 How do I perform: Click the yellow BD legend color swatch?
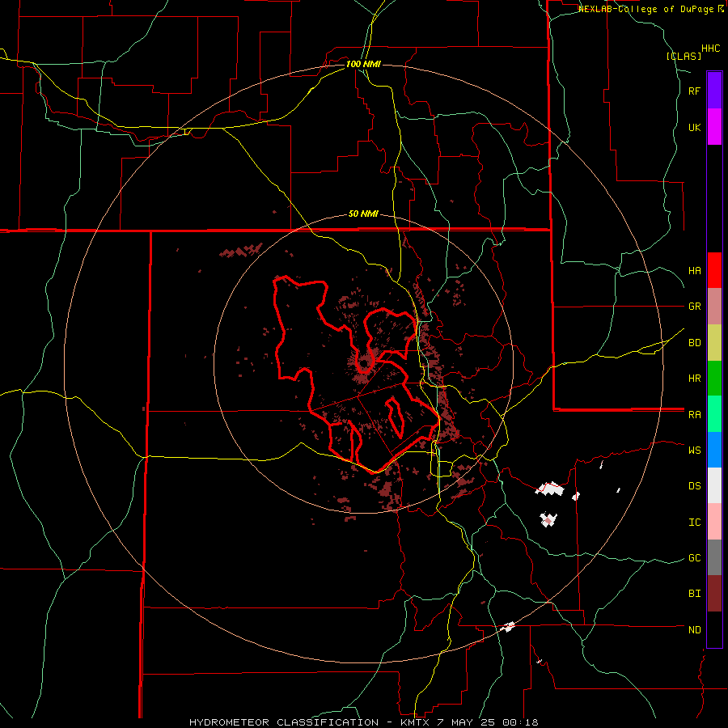(714, 342)
